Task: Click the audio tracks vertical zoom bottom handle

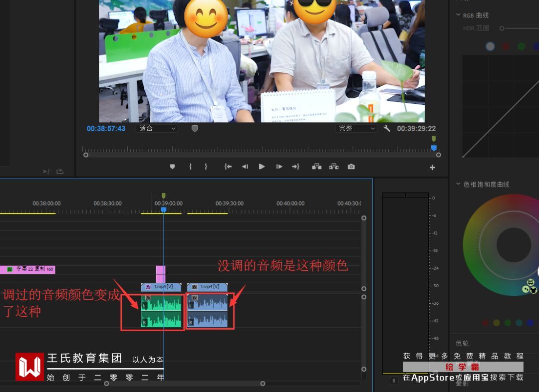Action: [x=364, y=369]
